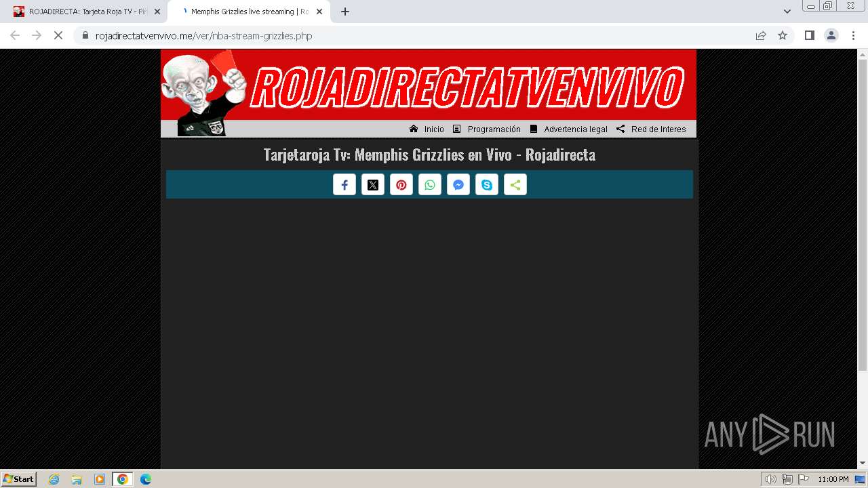This screenshot has height=488, width=868.
Task: Share this page from the address bar
Action: click(761, 35)
